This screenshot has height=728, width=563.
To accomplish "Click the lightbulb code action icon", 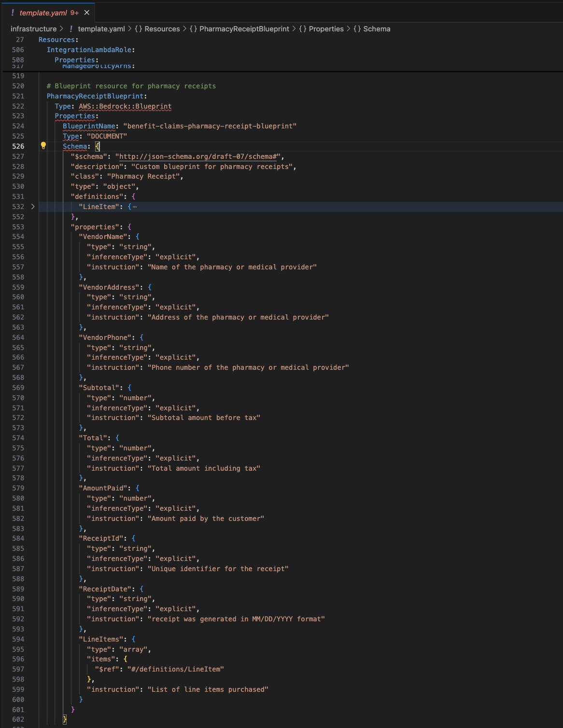I will tap(43, 146).
